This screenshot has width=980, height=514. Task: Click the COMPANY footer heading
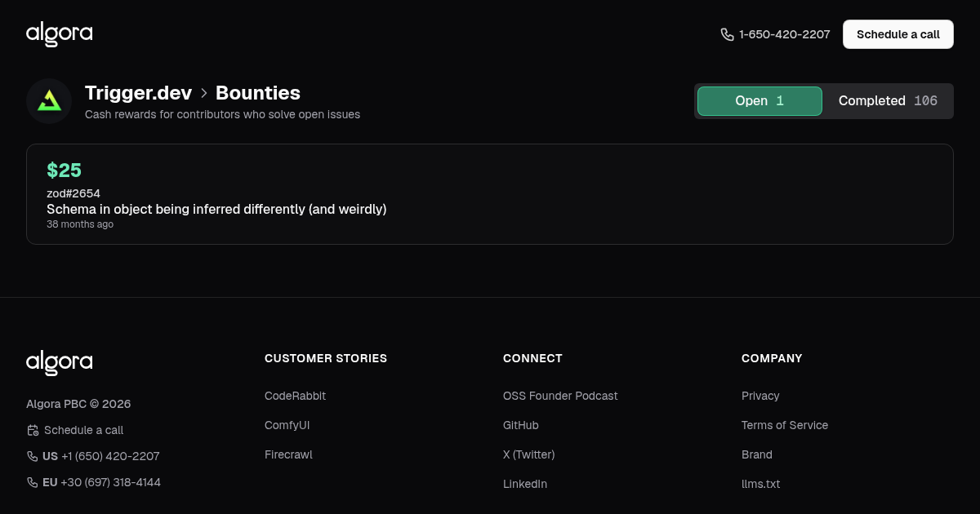point(772,358)
